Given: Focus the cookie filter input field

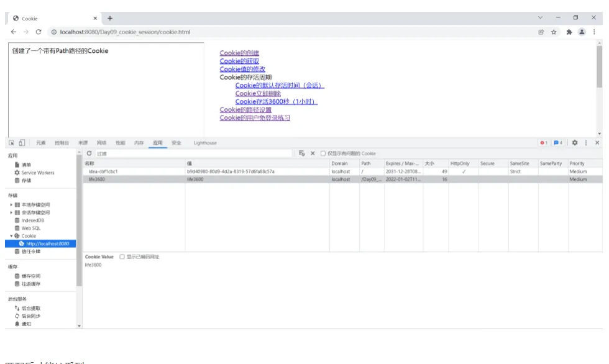Looking at the screenshot, I should [193, 153].
